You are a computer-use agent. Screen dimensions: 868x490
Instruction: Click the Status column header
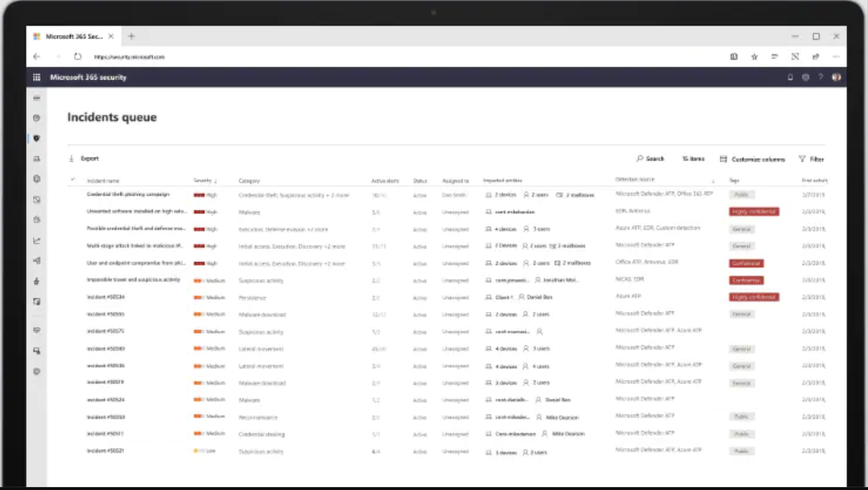coord(420,181)
